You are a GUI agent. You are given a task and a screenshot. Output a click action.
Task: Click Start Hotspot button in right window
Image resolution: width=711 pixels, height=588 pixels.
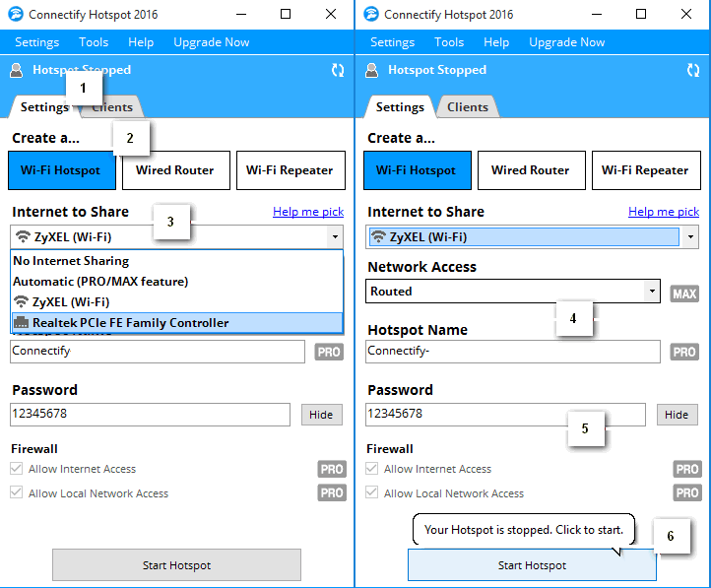(x=532, y=565)
